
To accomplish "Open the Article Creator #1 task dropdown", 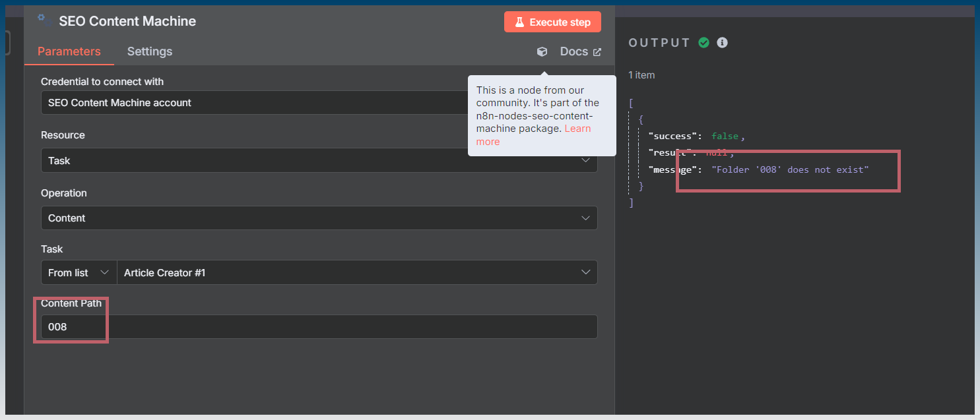I will 357,272.
